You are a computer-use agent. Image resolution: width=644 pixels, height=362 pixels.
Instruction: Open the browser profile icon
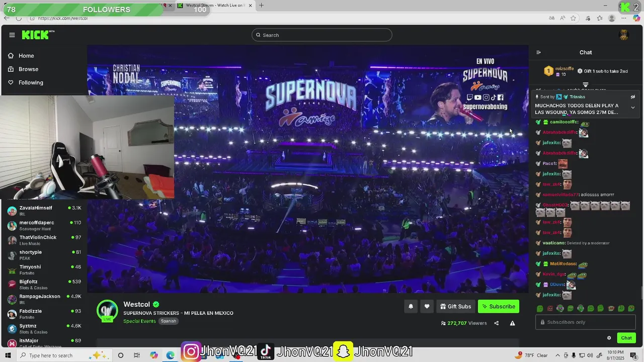(612, 18)
